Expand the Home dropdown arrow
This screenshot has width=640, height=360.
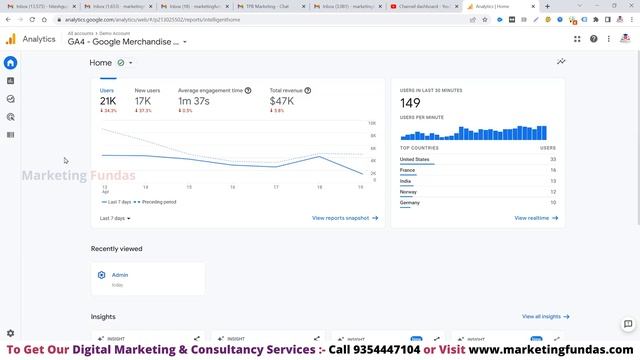[x=131, y=63]
